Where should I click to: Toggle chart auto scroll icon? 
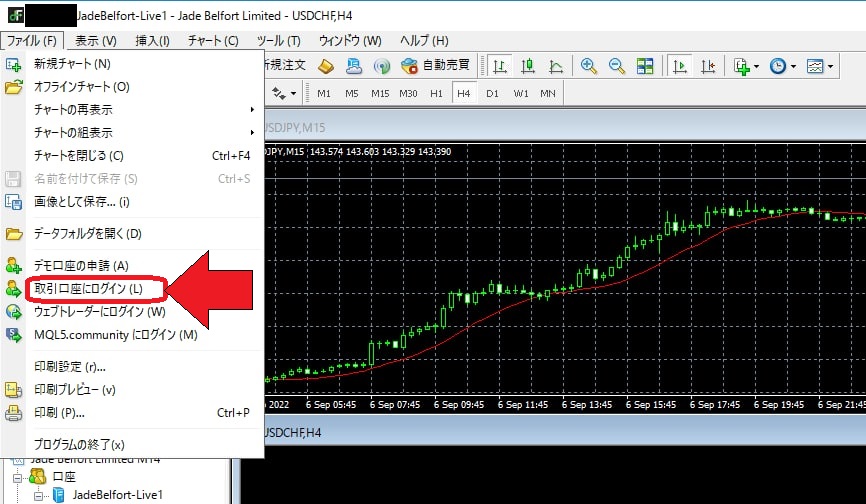pos(680,66)
